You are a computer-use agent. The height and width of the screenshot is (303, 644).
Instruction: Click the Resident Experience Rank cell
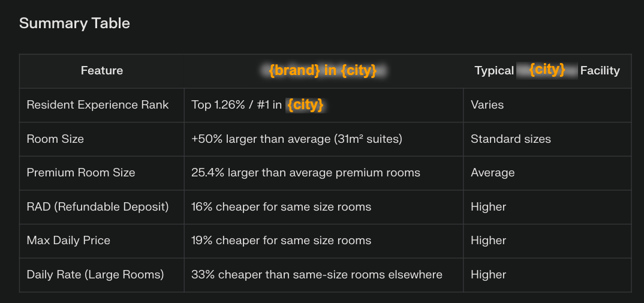click(x=98, y=105)
